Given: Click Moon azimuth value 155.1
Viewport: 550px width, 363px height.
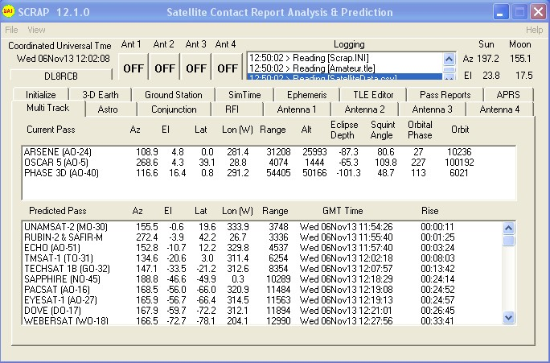Looking at the screenshot, I should 520,59.
